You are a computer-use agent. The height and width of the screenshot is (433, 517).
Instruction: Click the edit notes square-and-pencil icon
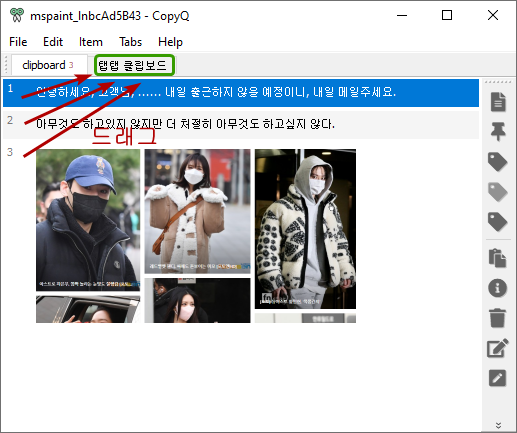click(x=498, y=348)
